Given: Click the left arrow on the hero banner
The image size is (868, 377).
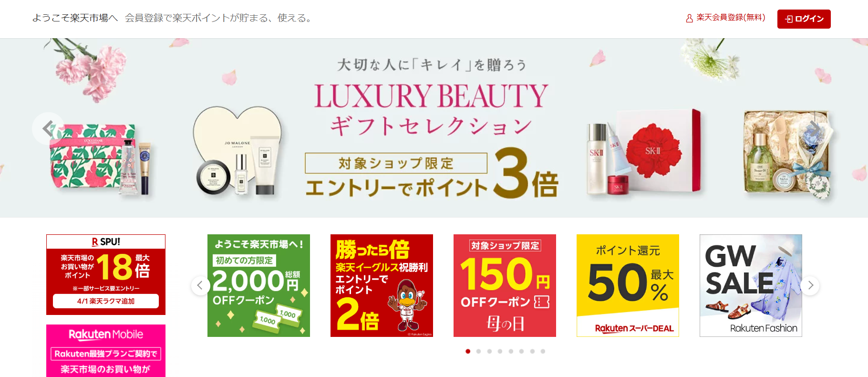Looking at the screenshot, I should pyautogui.click(x=48, y=128).
